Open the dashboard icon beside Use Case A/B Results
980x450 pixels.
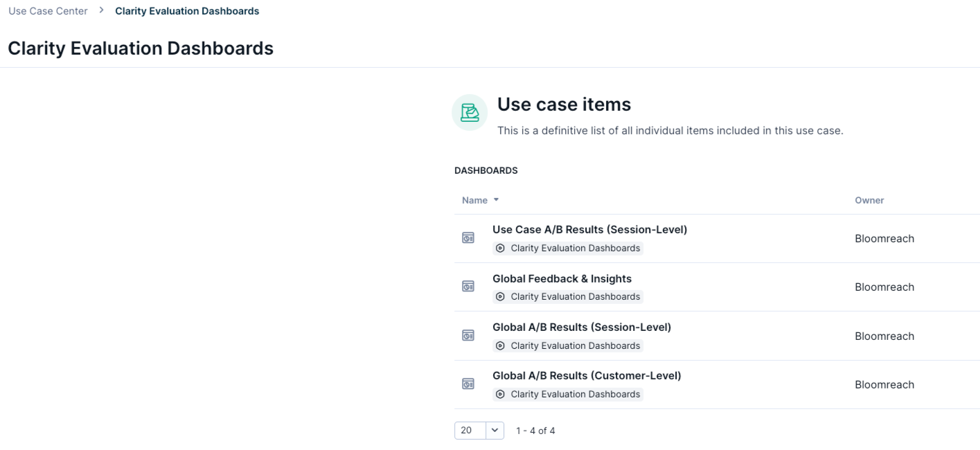pos(469,237)
